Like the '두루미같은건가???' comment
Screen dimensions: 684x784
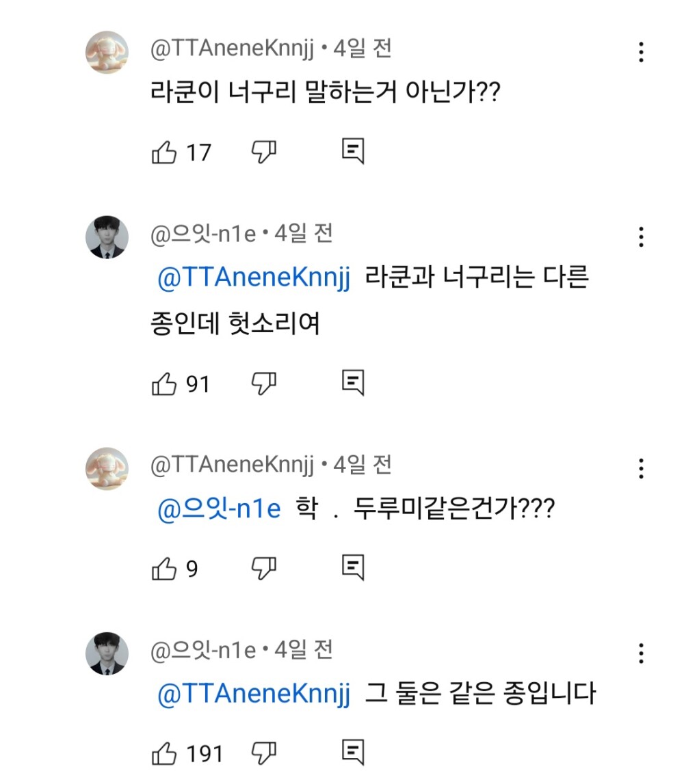click(164, 568)
